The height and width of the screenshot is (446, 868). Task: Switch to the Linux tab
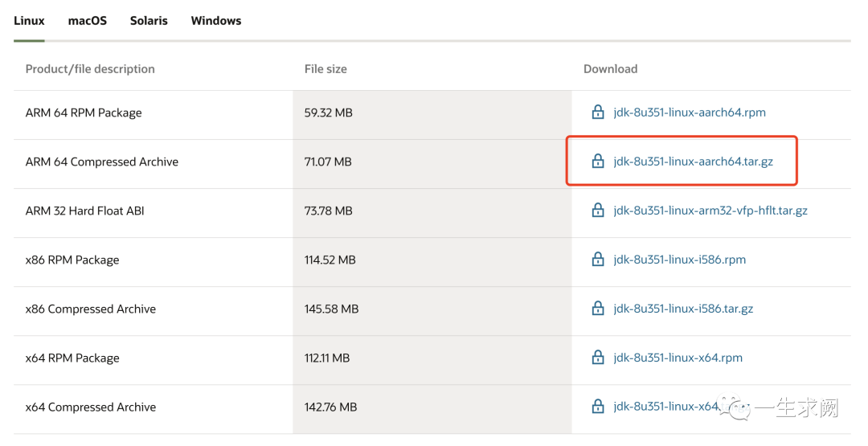pos(29,21)
